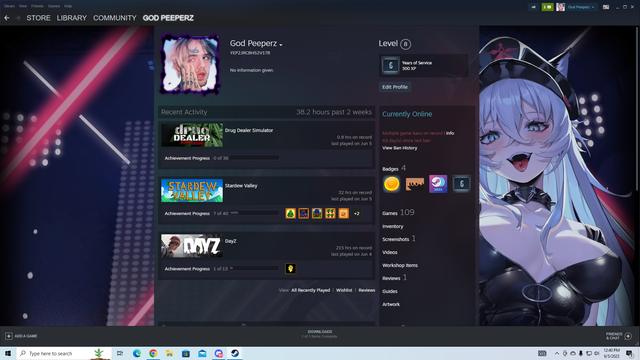This screenshot has height=360, width=640.
Task: Go forward with the right arrow
Action: coord(18,18)
